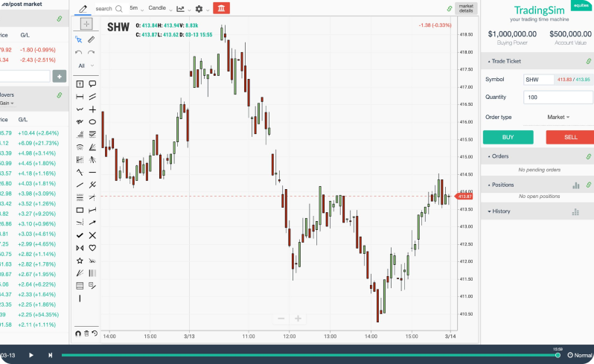Open the pencil drawing tools tab
Image resolution: width=594 pixels, height=364 pixels.
83,8
